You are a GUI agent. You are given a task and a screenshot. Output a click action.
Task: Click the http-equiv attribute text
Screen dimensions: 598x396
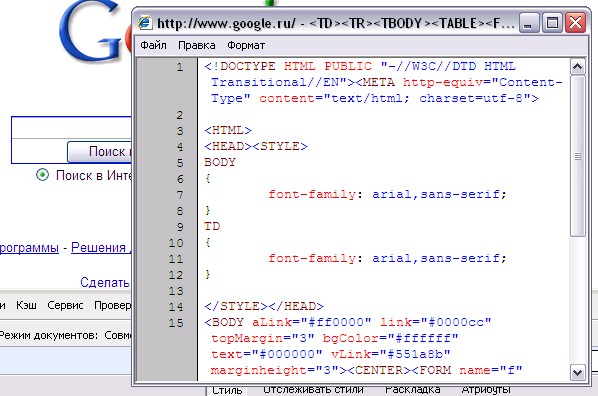[442, 82]
